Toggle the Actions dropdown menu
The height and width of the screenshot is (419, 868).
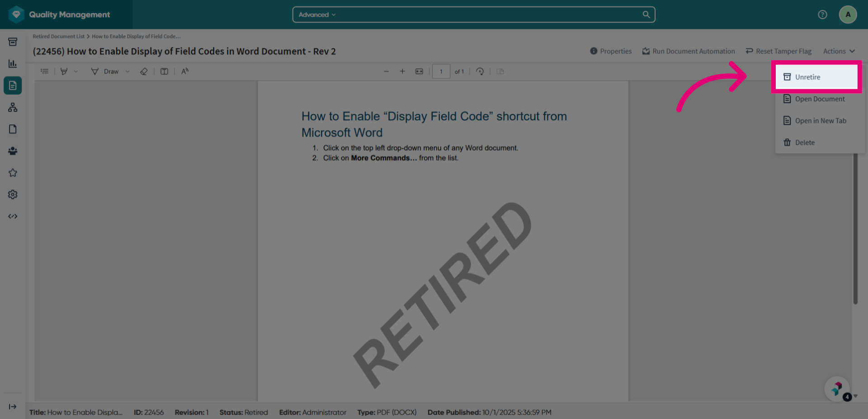click(x=839, y=51)
